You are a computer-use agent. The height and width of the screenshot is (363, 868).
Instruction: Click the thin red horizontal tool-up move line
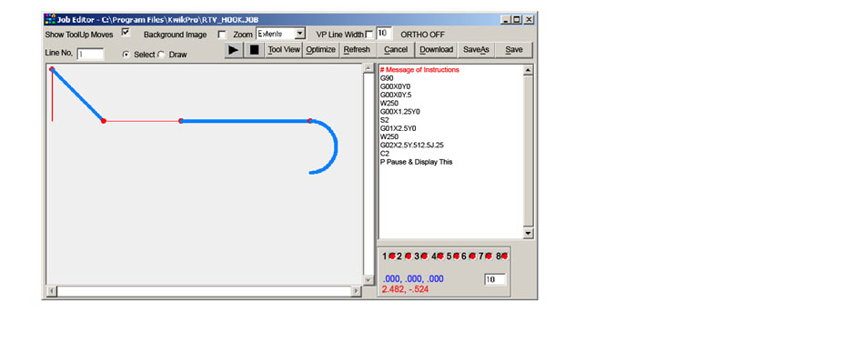click(x=142, y=121)
